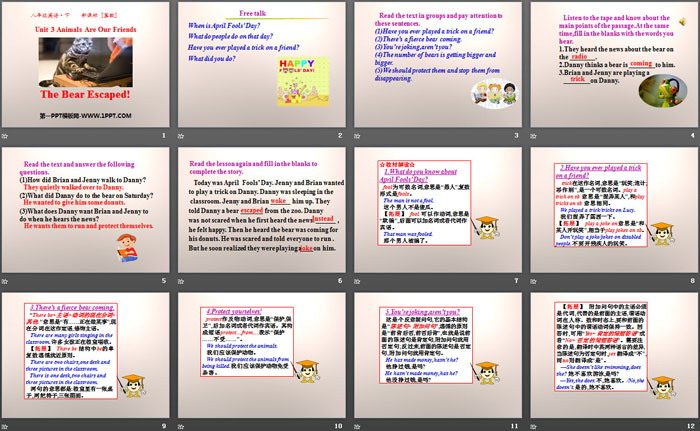Click the graduate mascot clipart on slide 10
Viewport: 700px width, 431px height.
tap(307, 371)
